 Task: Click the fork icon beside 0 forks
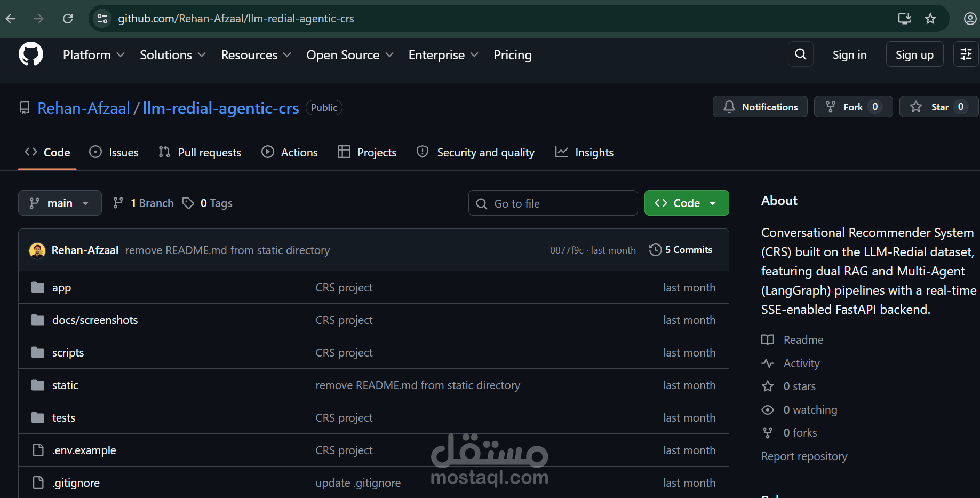(x=768, y=433)
